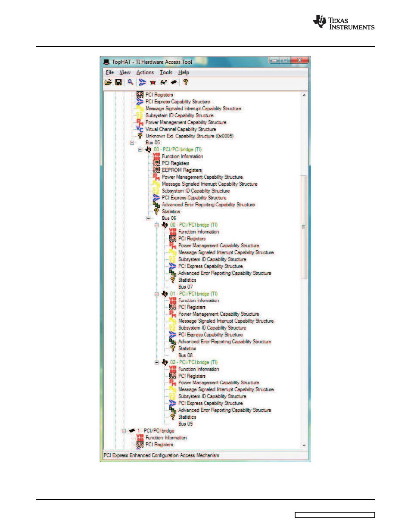Click the blue arrows toolbar icon
Image resolution: width=411 pixels, height=532 pixels.
pos(142,82)
